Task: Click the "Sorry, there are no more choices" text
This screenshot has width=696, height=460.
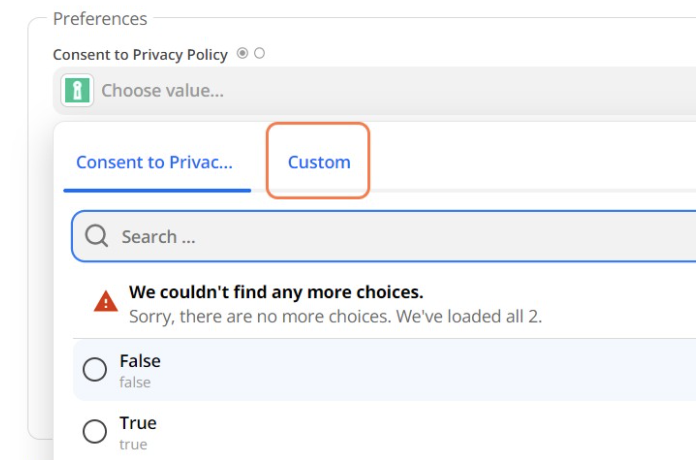Action: (x=335, y=316)
